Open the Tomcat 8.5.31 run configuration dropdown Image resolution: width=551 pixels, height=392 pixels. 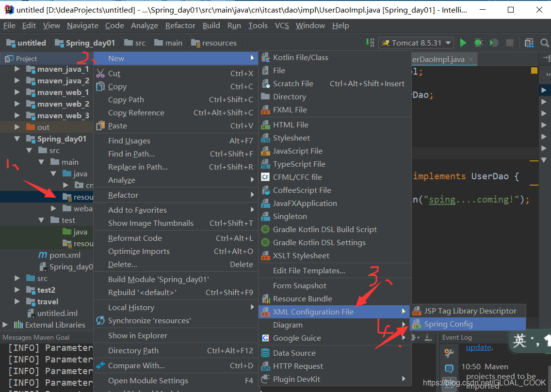click(x=416, y=43)
